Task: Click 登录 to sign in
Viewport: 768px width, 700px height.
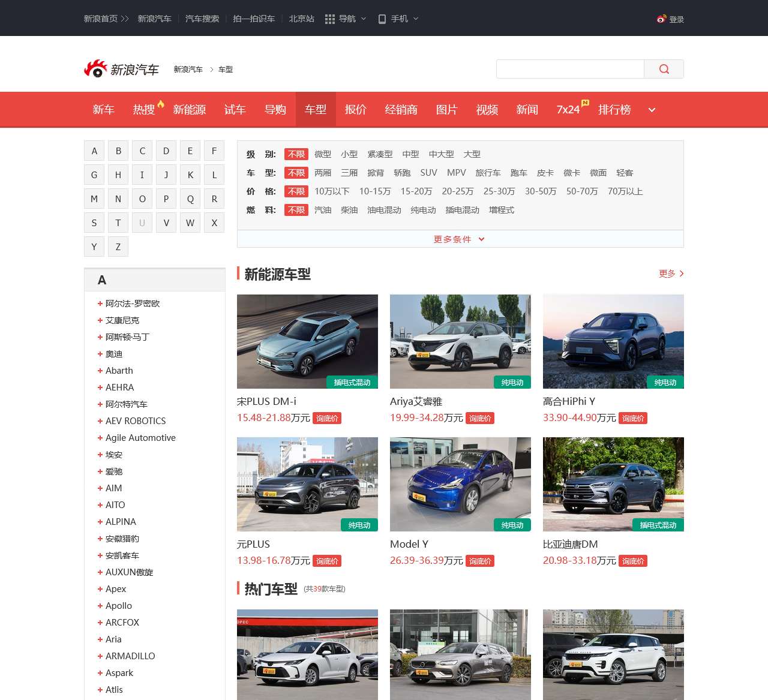Action: [677, 19]
